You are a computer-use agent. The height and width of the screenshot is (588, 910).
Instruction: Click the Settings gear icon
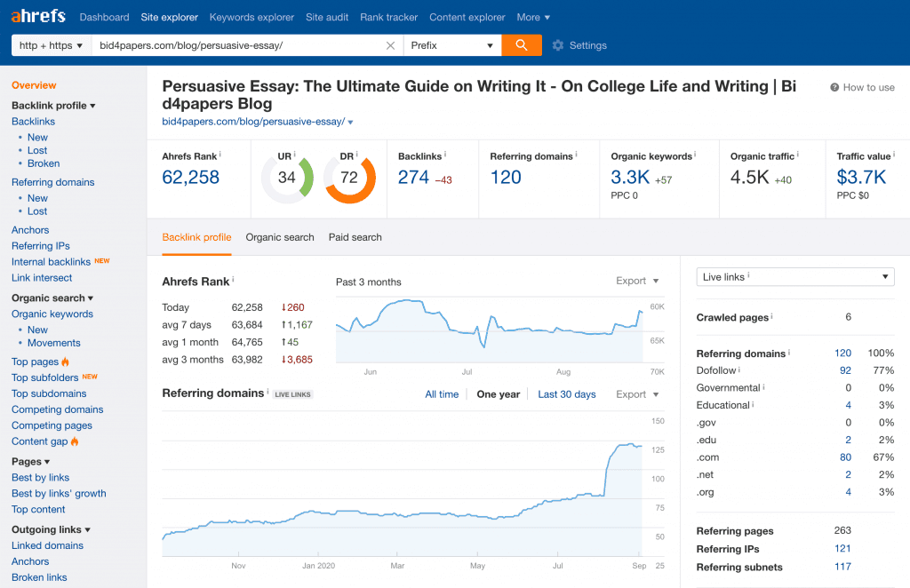click(x=558, y=45)
